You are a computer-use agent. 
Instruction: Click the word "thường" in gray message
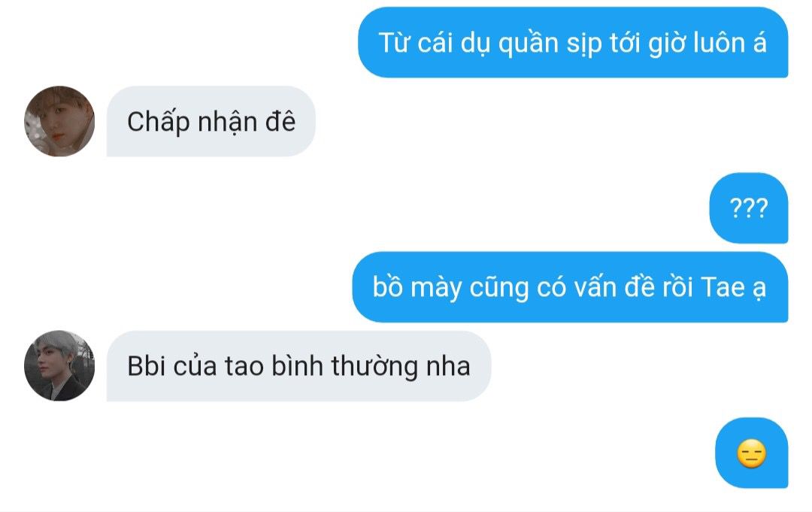(x=374, y=367)
